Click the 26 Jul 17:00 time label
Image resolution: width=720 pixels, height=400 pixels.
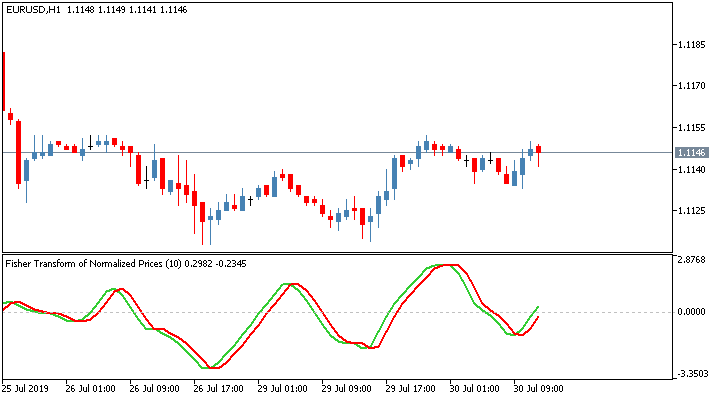(219, 389)
